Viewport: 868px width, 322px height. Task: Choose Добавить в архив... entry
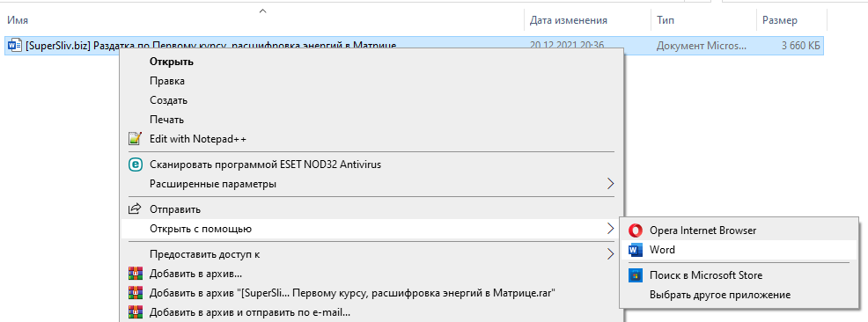point(372,274)
